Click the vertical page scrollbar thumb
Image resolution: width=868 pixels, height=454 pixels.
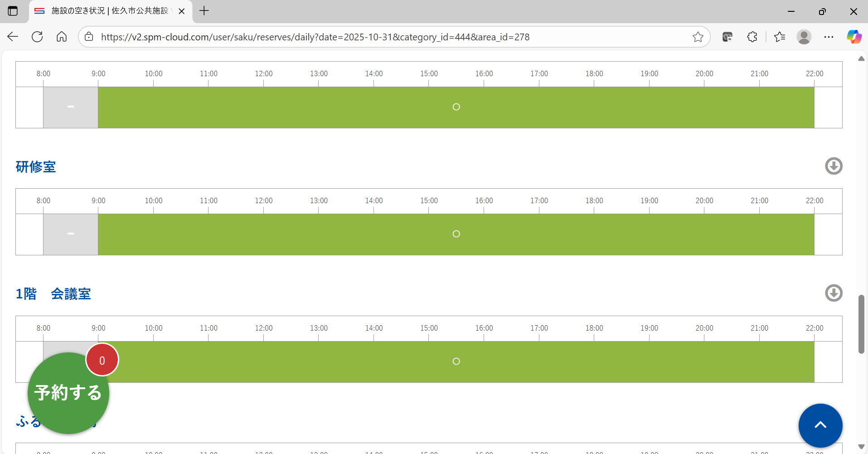pos(861,324)
